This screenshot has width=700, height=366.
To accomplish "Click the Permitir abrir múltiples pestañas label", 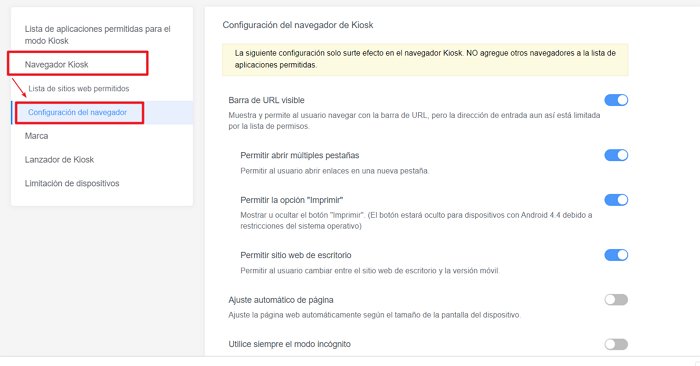I will pyautogui.click(x=300, y=155).
